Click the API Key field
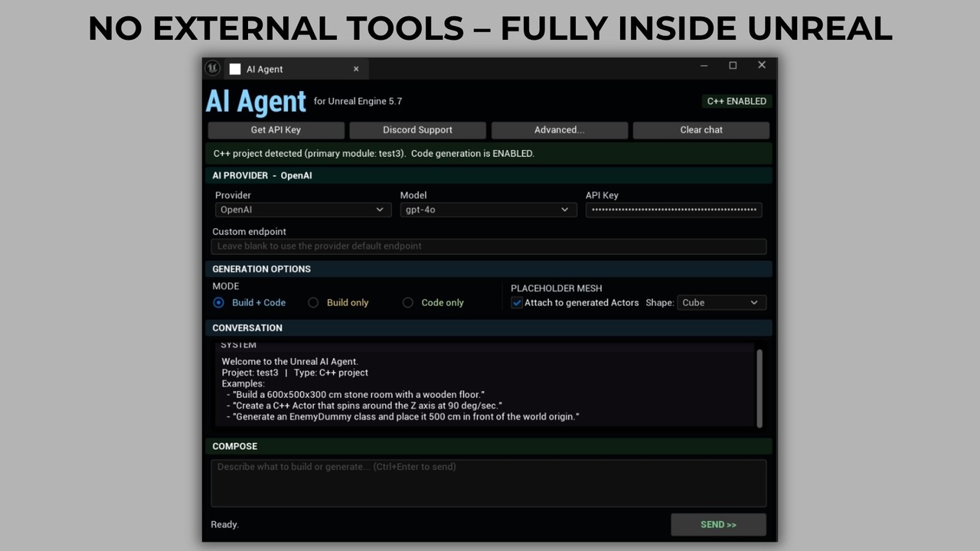Viewport: 980px width, 551px height. coord(674,210)
